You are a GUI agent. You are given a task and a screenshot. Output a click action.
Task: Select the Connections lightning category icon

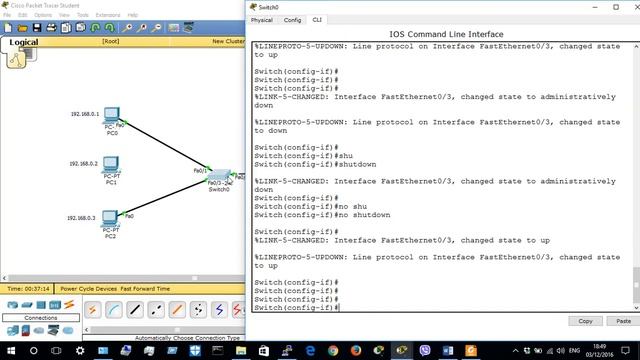(x=69, y=304)
